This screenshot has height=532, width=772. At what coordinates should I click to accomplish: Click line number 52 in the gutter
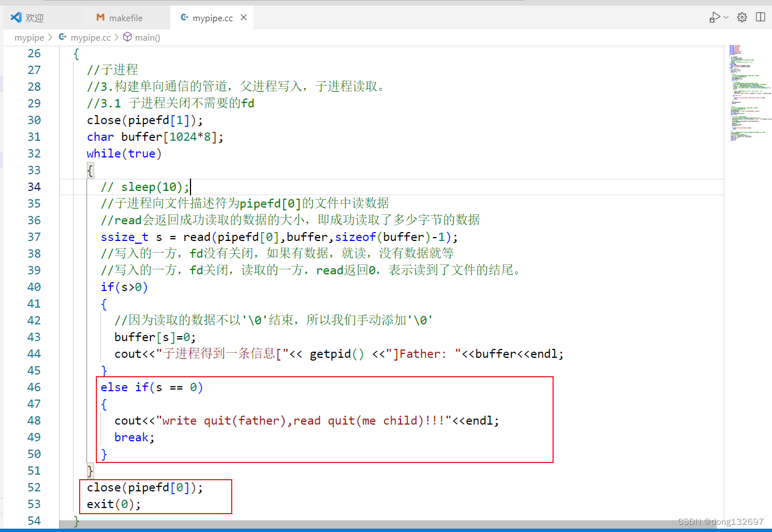point(34,487)
